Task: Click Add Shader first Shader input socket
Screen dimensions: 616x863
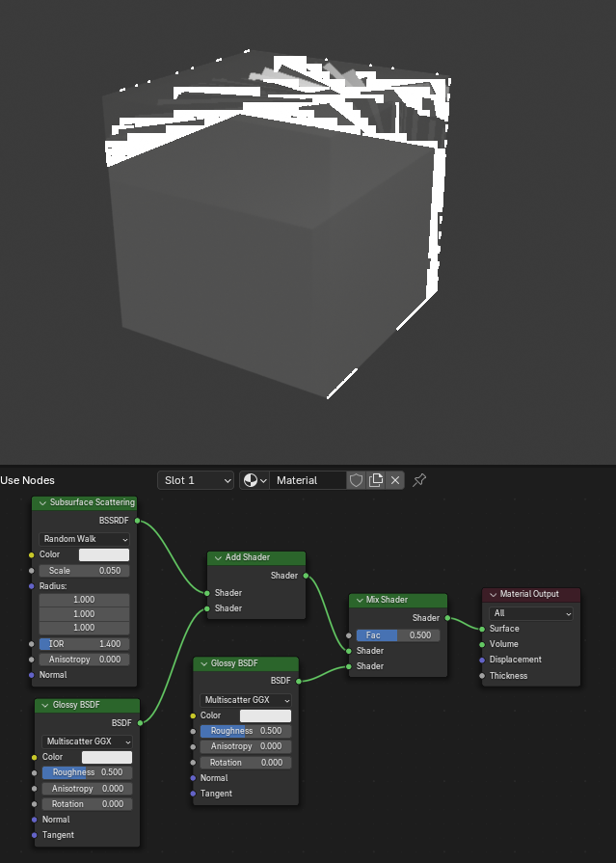Action: tap(207, 593)
